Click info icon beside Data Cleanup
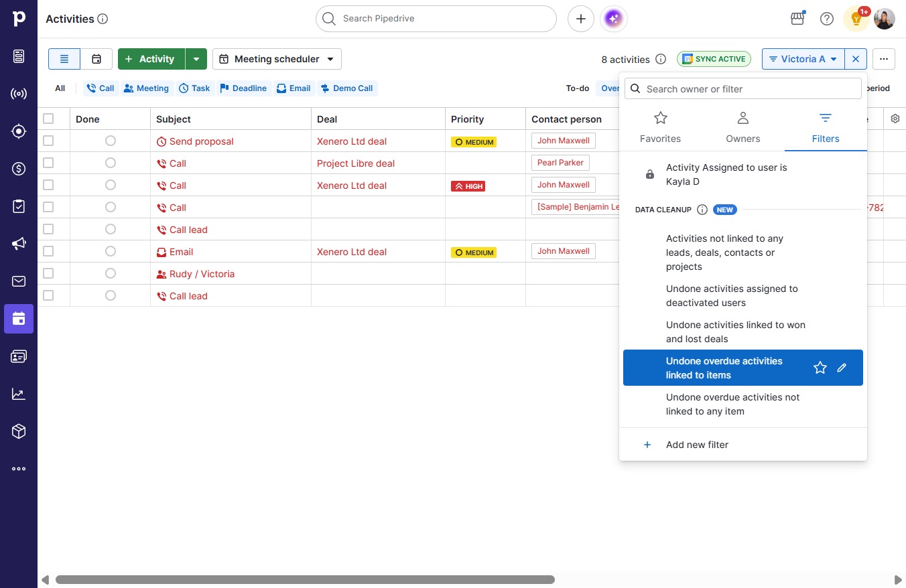The image size is (906, 588). [x=702, y=210]
